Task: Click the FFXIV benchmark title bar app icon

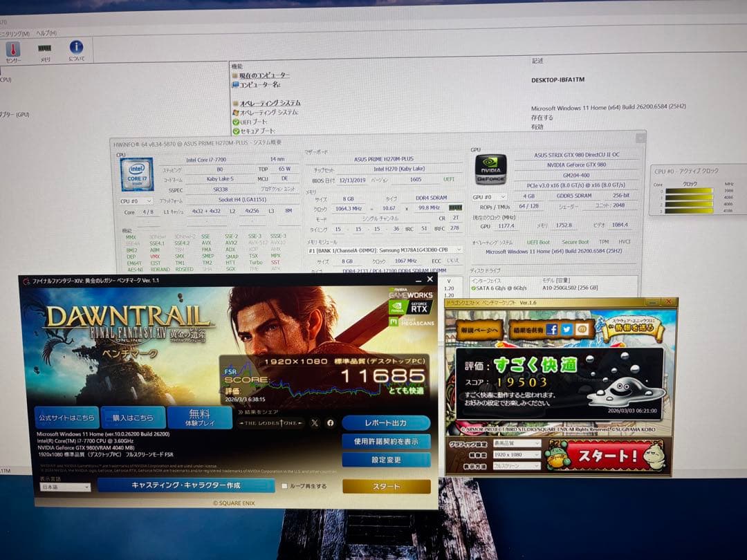Action: tap(26, 281)
